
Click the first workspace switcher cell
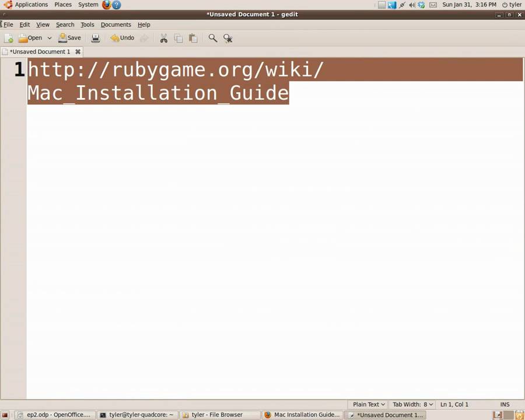tap(498, 415)
